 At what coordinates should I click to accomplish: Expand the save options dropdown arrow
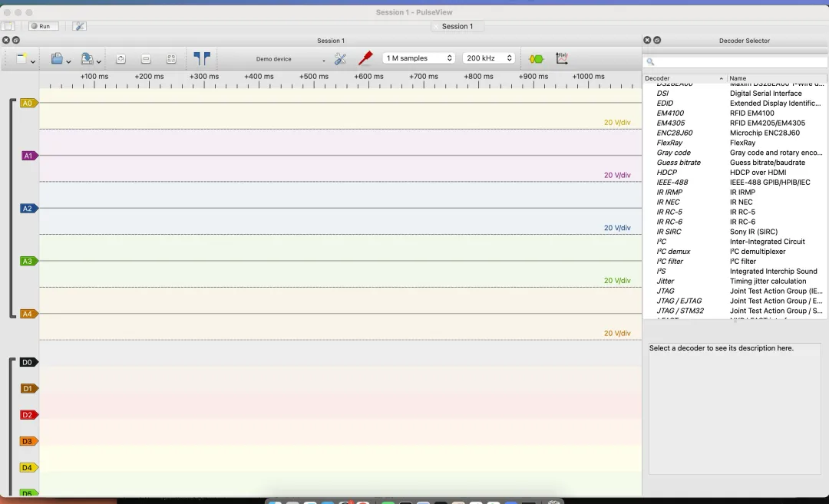(x=98, y=62)
